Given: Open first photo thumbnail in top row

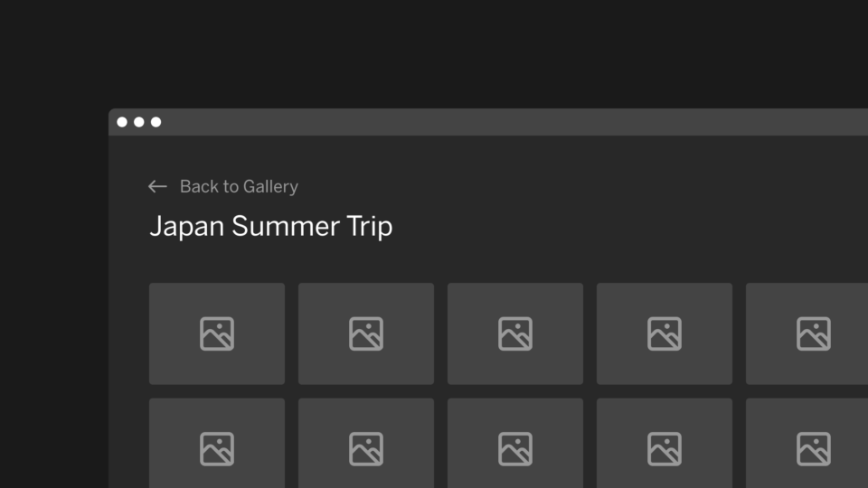Looking at the screenshot, I should tap(217, 333).
